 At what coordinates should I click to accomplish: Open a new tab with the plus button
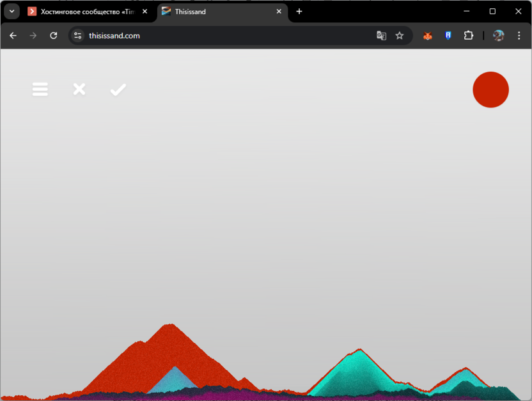point(299,12)
